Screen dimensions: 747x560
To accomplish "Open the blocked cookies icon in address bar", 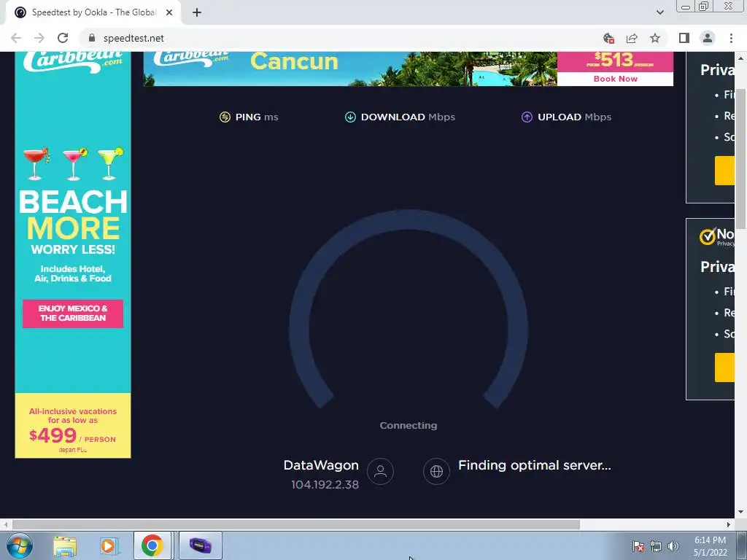I will (x=608, y=38).
